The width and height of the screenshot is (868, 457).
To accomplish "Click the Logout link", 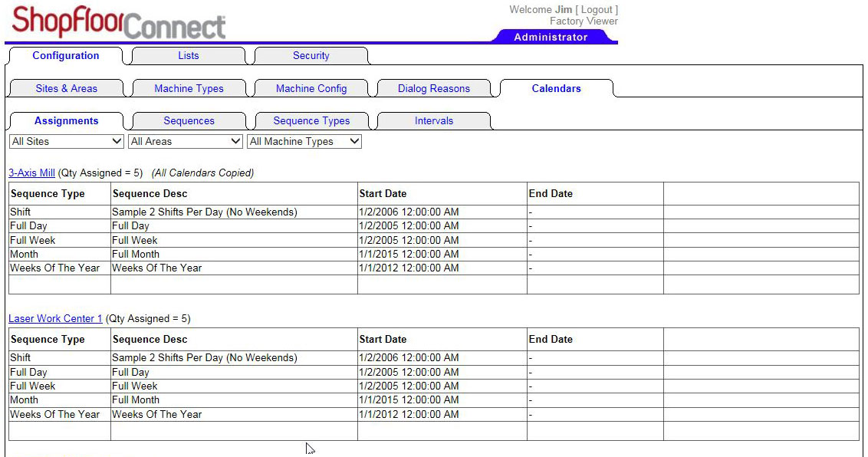I will click(x=597, y=10).
